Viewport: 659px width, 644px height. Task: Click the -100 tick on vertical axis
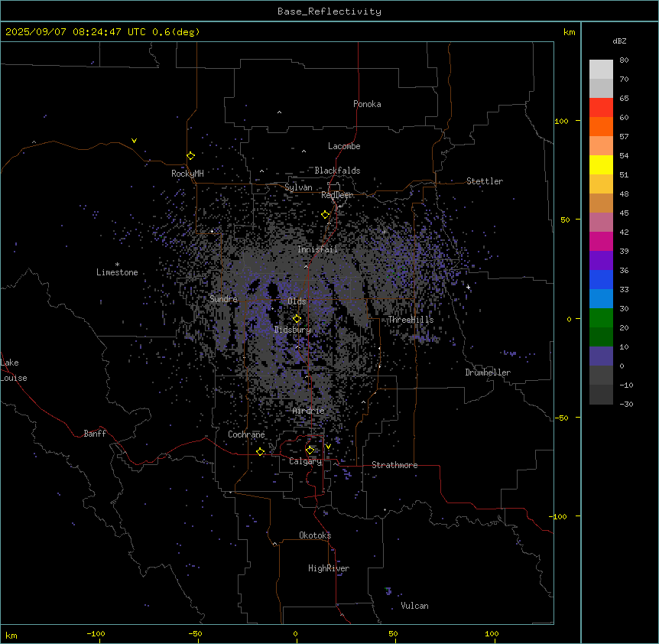(559, 516)
